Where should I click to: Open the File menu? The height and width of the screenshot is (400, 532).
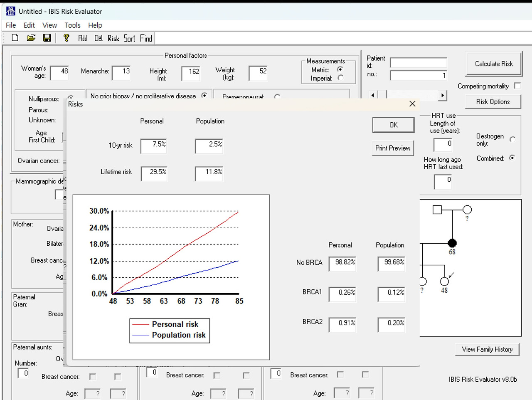pos(11,25)
